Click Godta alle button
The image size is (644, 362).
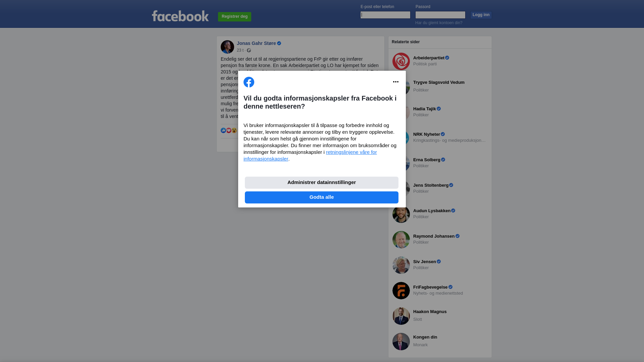click(322, 197)
